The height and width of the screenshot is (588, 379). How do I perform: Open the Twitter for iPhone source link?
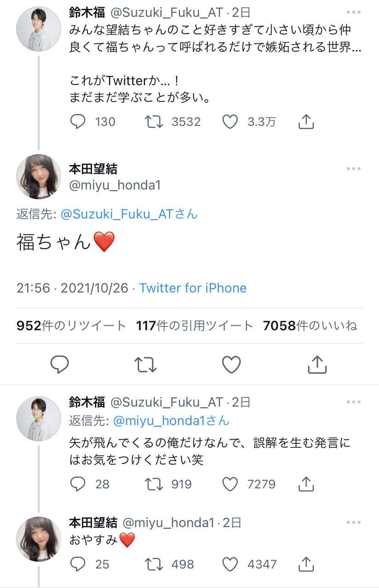(x=193, y=288)
